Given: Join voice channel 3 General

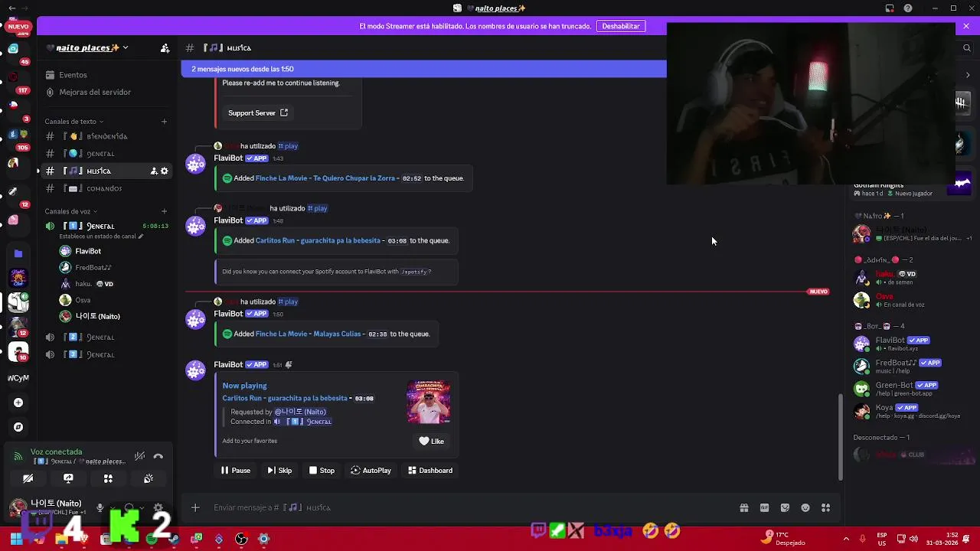Looking at the screenshot, I should coord(106,354).
